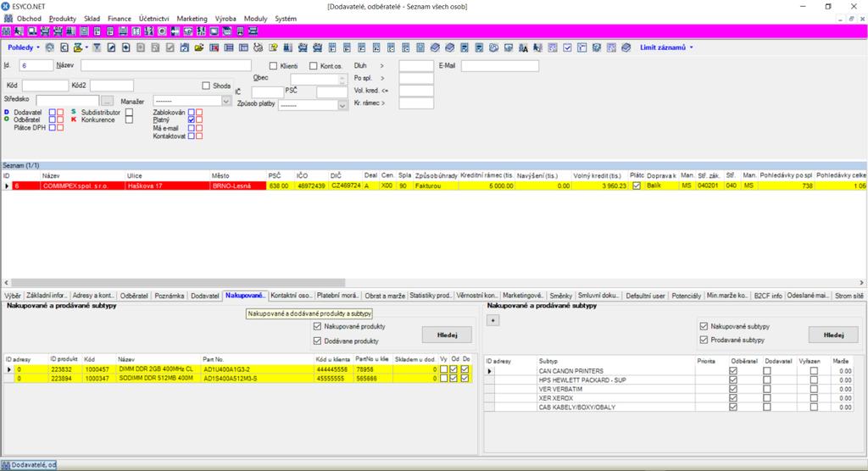This screenshot has width=868, height=471.
Task: Click the table icon with red X
Action: pos(214,47)
